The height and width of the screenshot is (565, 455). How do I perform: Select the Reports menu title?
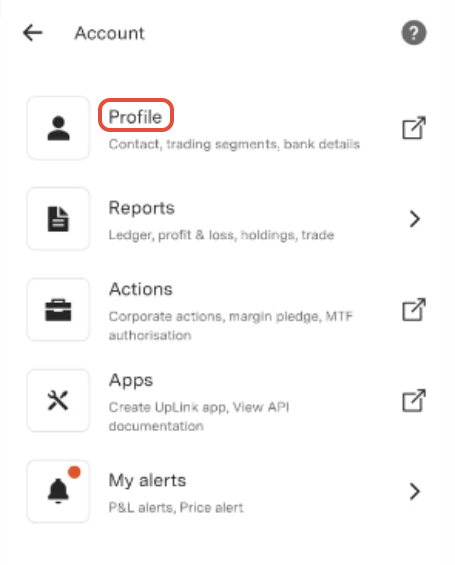[142, 208]
